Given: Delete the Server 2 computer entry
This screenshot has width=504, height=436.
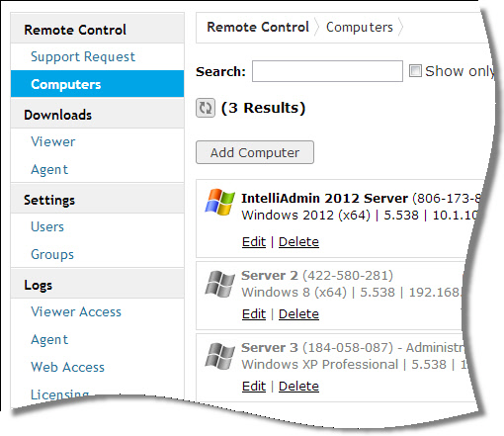Looking at the screenshot, I should tap(298, 314).
